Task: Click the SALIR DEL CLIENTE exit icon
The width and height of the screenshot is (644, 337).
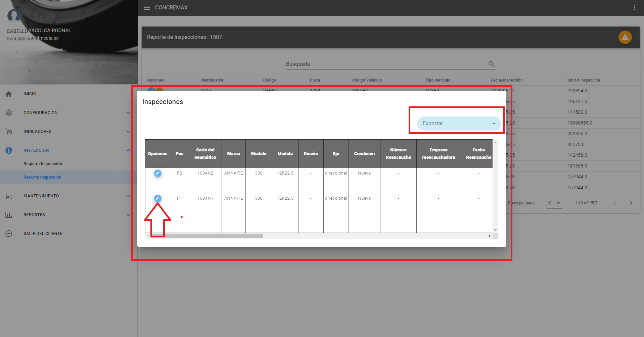Action: click(9, 234)
